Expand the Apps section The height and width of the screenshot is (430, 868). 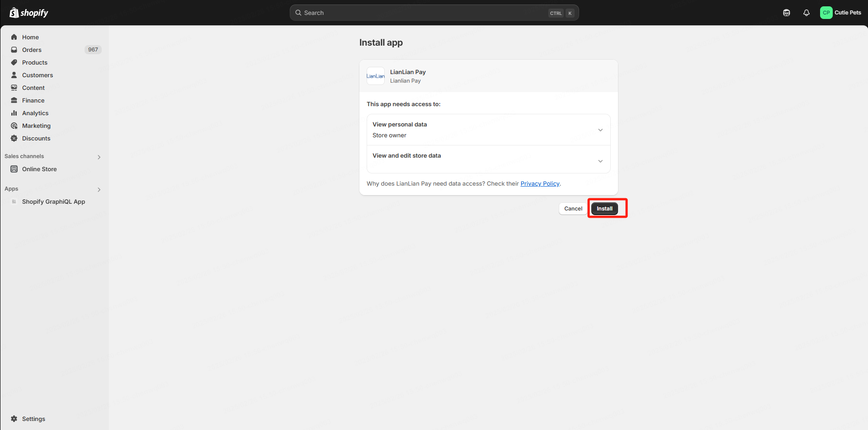99,189
